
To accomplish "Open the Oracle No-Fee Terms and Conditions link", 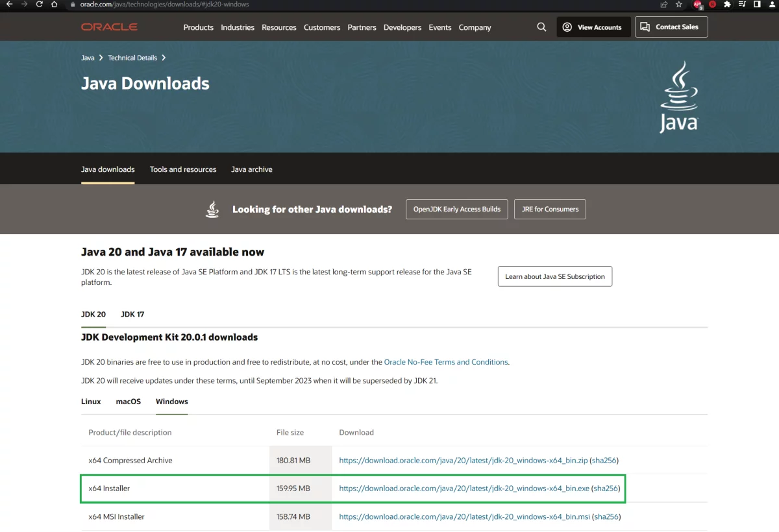I will pyautogui.click(x=446, y=362).
